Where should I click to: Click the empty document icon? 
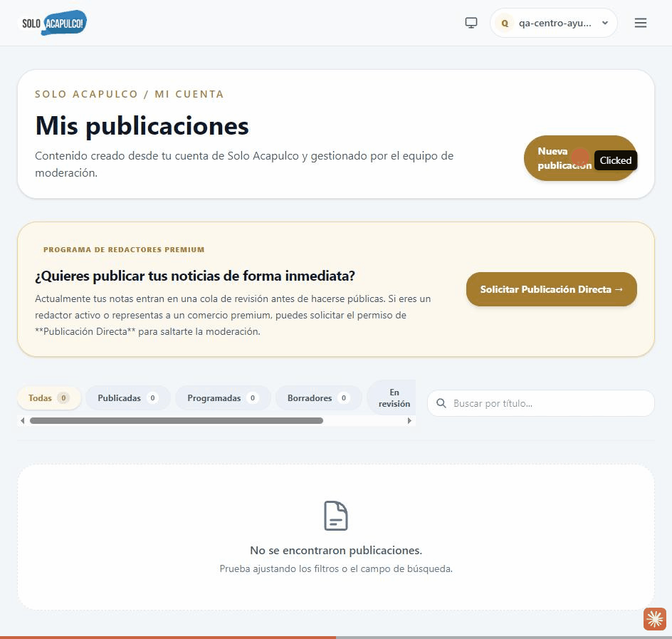tap(335, 516)
